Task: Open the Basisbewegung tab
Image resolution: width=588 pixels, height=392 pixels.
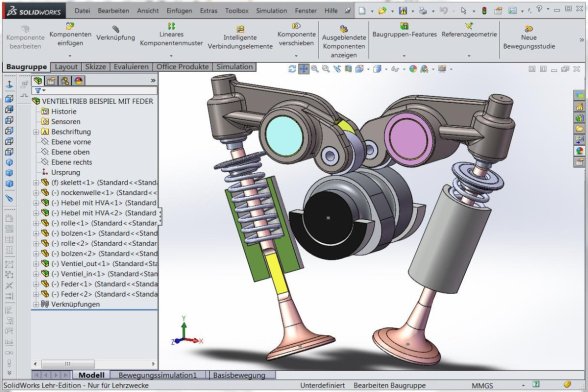Action: [239, 375]
